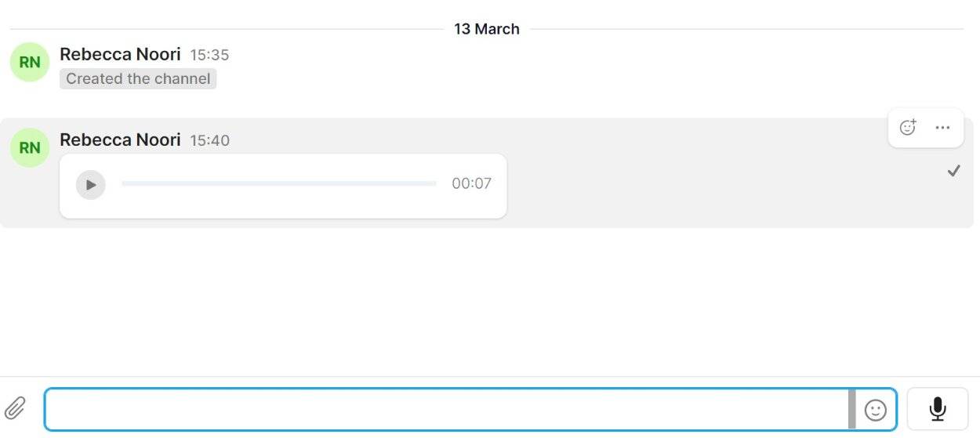Play the 00:07 voice message

[x=91, y=185]
